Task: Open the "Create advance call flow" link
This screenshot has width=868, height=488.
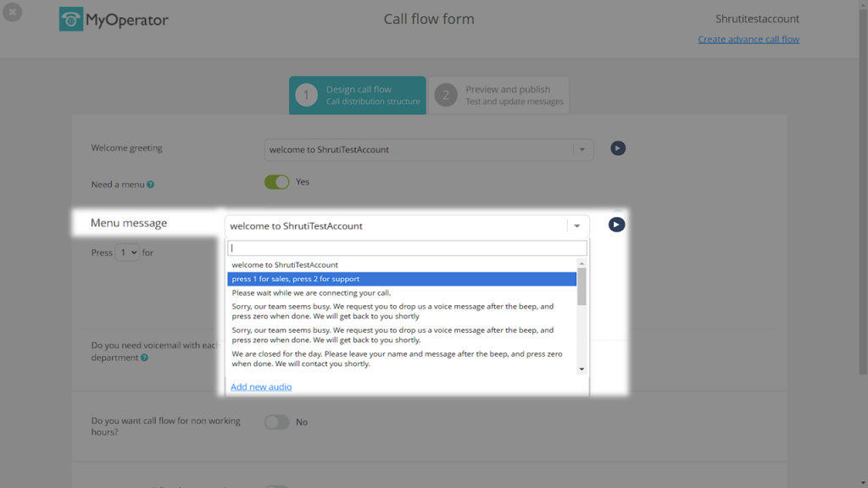Action: pyautogui.click(x=748, y=39)
